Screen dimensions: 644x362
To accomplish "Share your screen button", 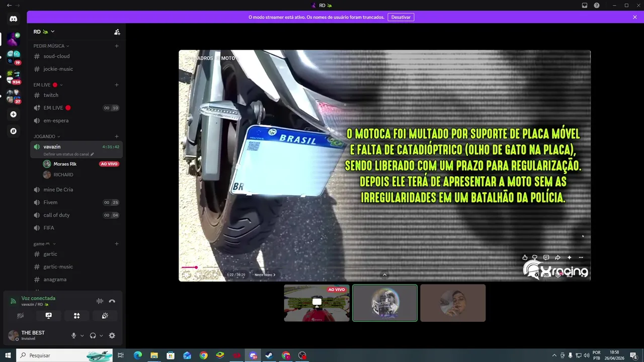I will coord(49,316).
